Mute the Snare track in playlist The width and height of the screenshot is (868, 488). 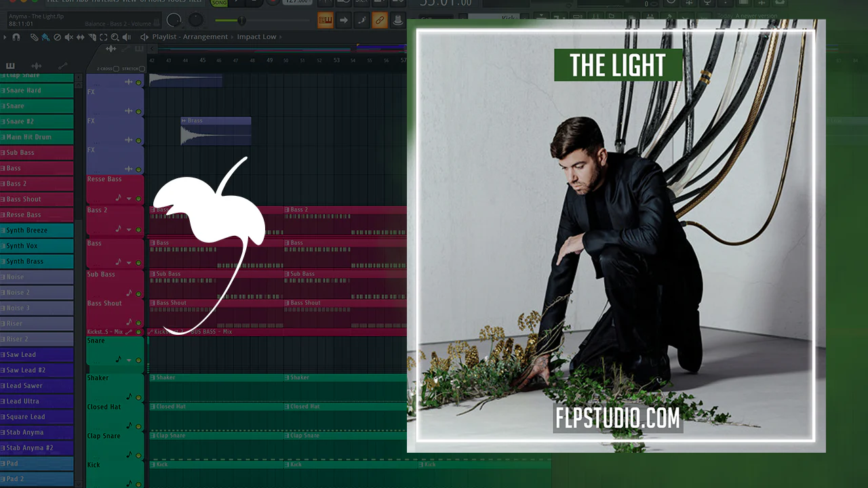(x=138, y=360)
